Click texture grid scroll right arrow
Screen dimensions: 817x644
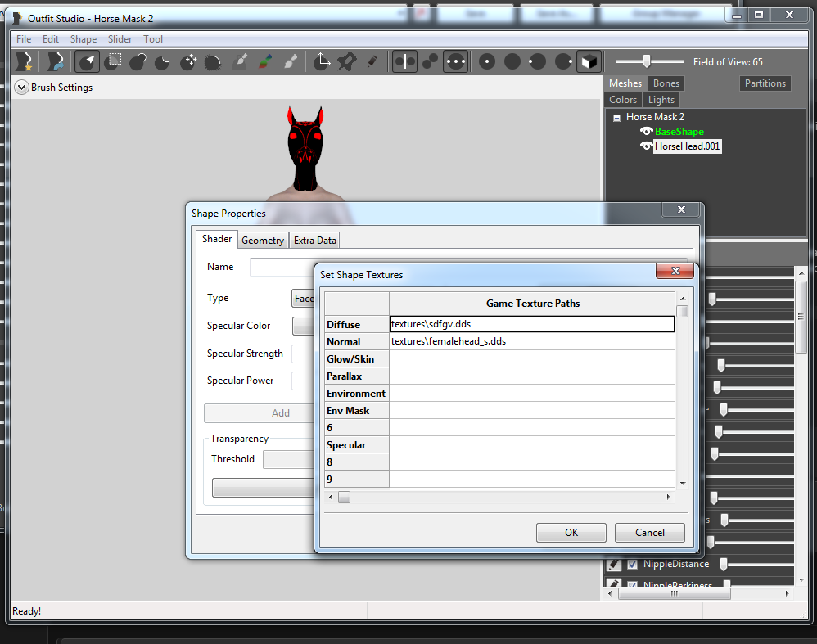[669, 497]
